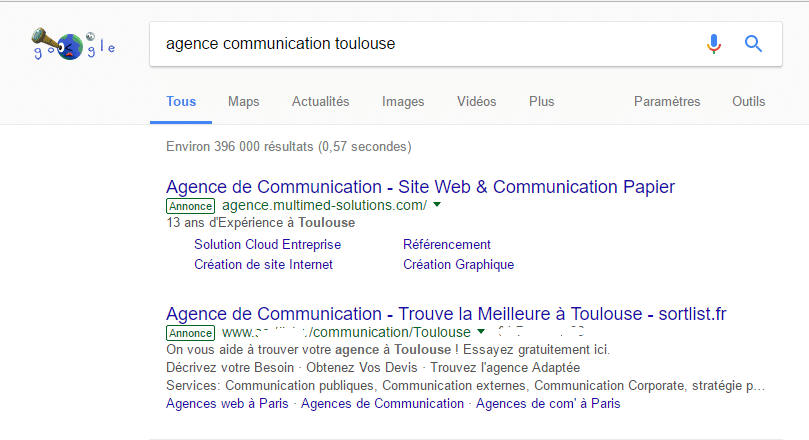
Task: Open the Paramètres menu
Action: 667,102
